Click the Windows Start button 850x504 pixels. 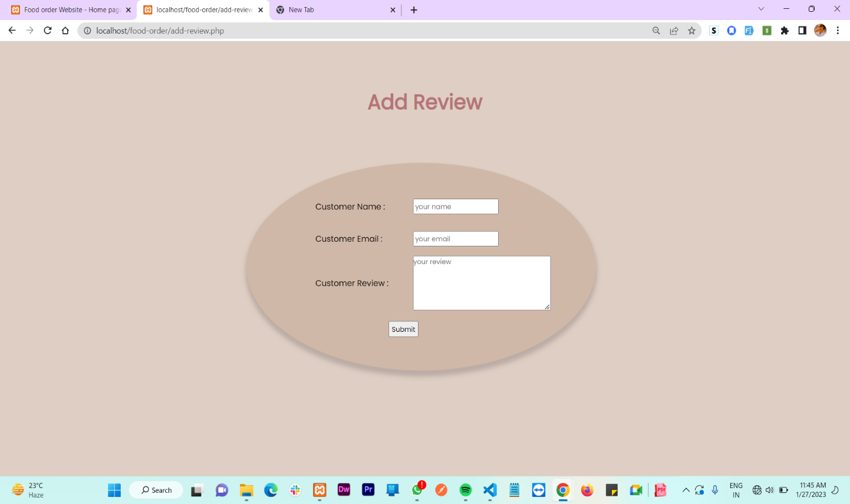pos(114,490)
